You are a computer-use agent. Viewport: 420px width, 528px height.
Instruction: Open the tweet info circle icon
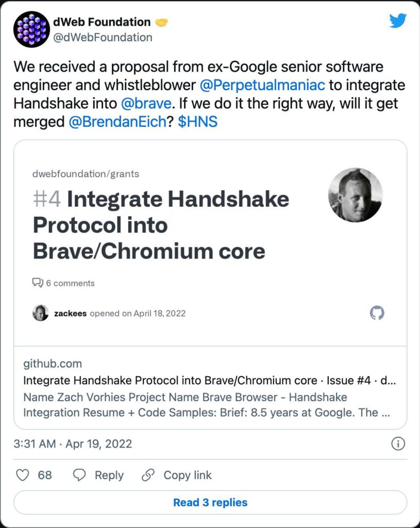(x=398, y=444)
